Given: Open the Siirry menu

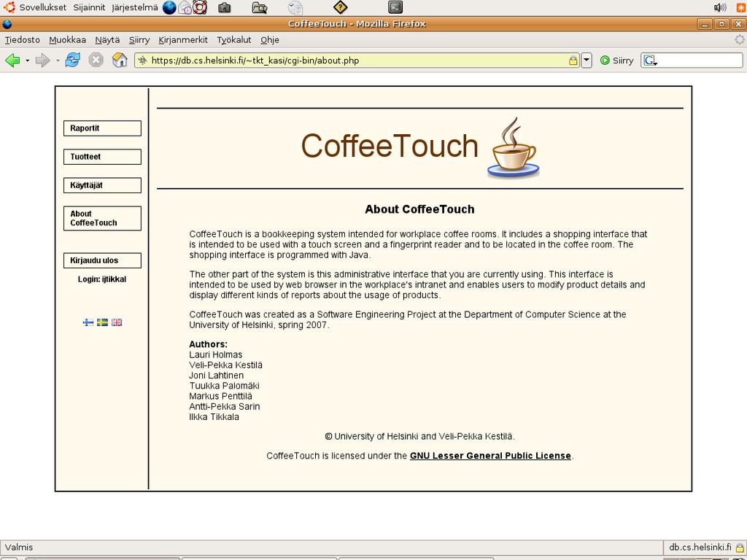Looking at the screenshot, I should point(139,40).
